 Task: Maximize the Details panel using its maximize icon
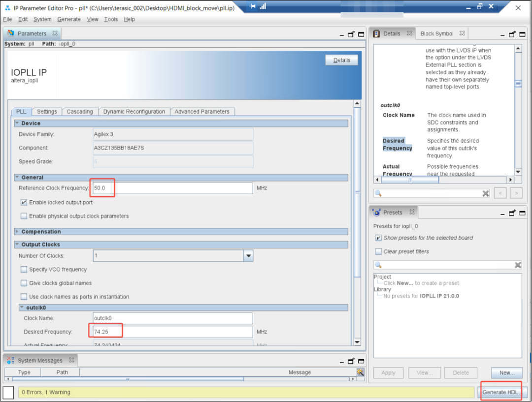point(522,34)
